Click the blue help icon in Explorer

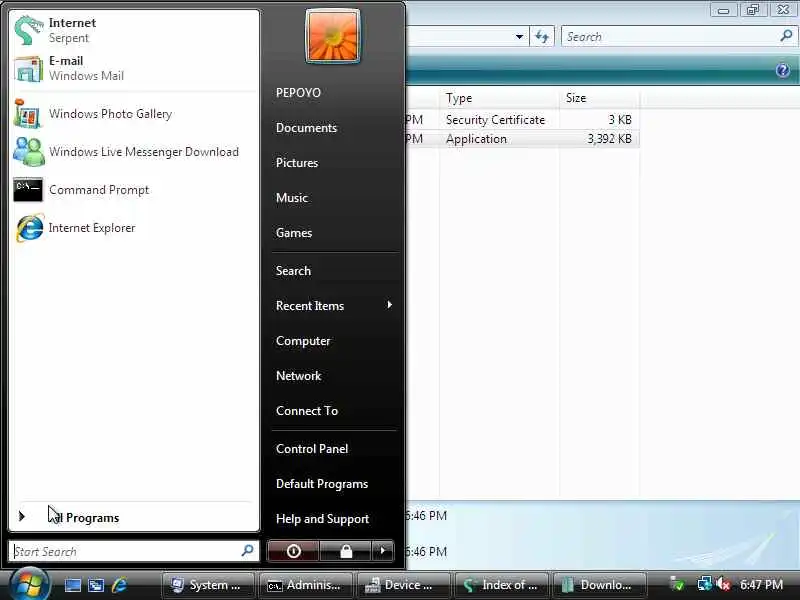(783, 70)
